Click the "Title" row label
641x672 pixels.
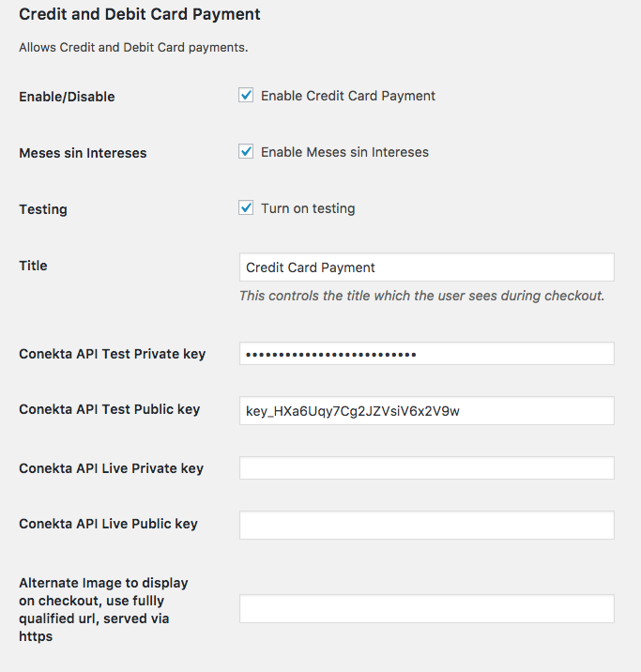tap(33, 266)
